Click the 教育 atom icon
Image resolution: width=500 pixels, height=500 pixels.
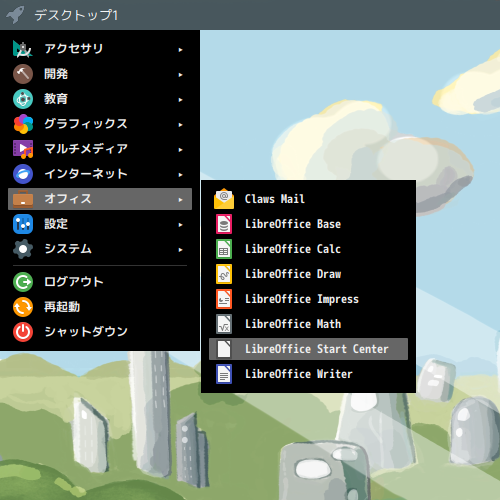[x=23, y=99]
